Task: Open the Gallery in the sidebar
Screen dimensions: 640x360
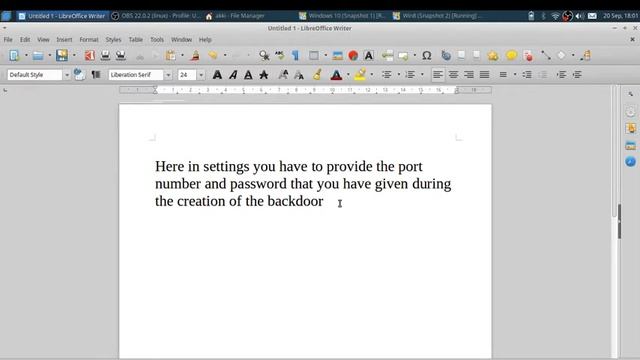Action: click(x=630, y=145)
